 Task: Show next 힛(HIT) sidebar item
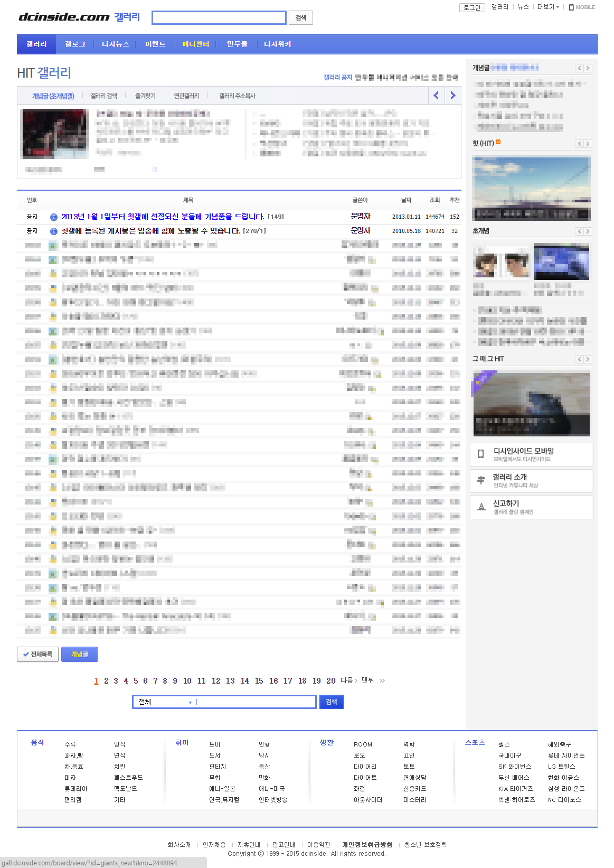[x=588, y=144]
